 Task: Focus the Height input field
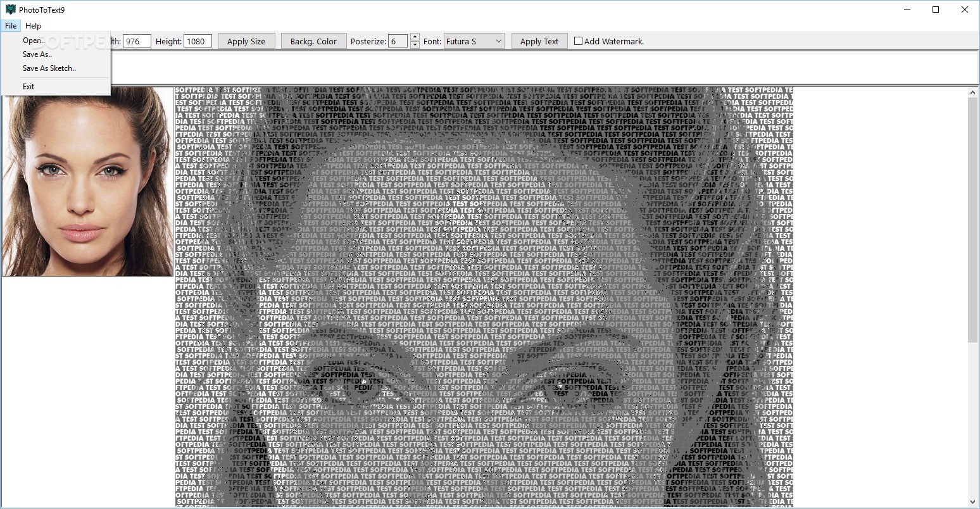(198, 41)
